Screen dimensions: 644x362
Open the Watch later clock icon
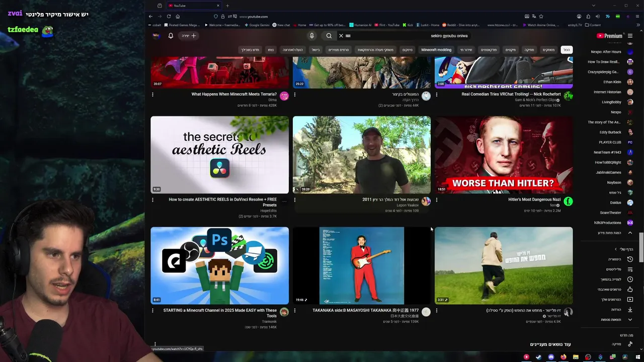click(630, 280)
